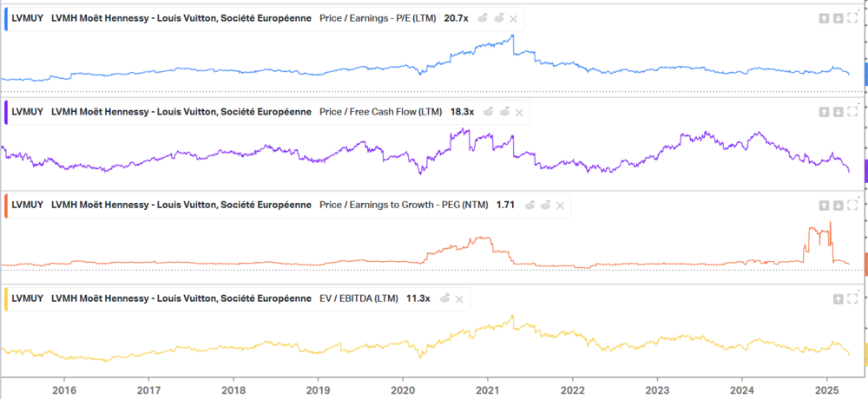
Task: Remove the P/E (LTM) series with its X
Action: point(514,18)
